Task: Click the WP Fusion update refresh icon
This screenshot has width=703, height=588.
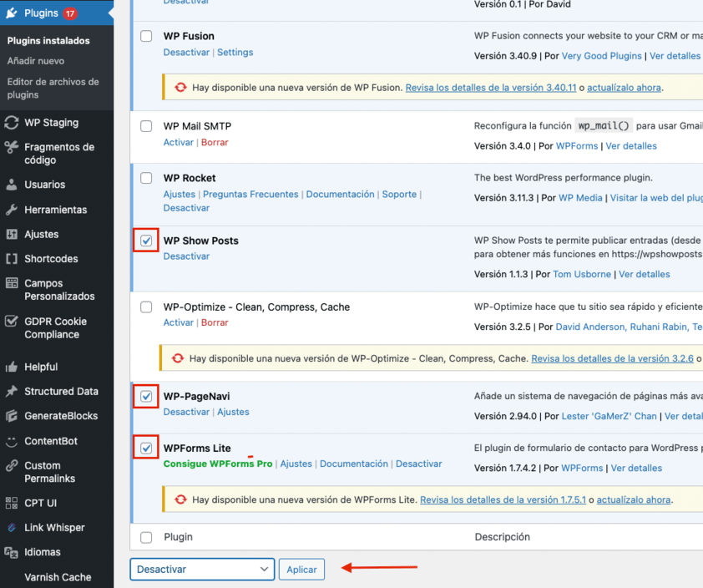Action: click(180, 88)
